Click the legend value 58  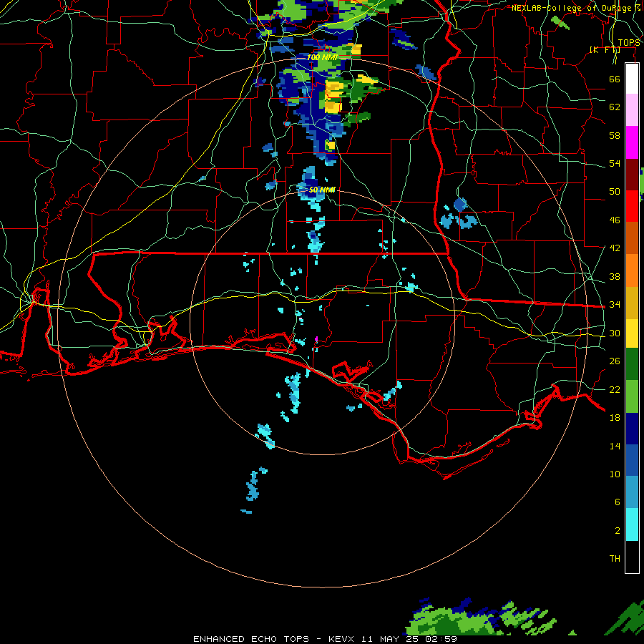(615, 135)
